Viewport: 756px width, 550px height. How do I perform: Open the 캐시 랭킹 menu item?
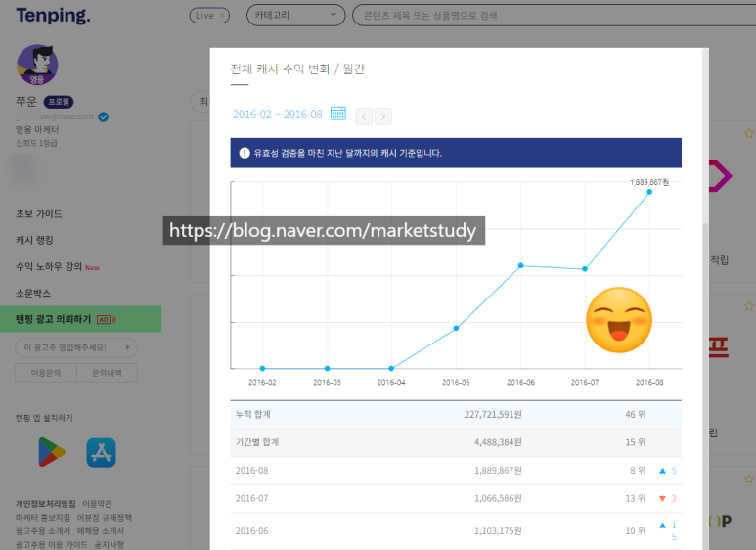34,240
